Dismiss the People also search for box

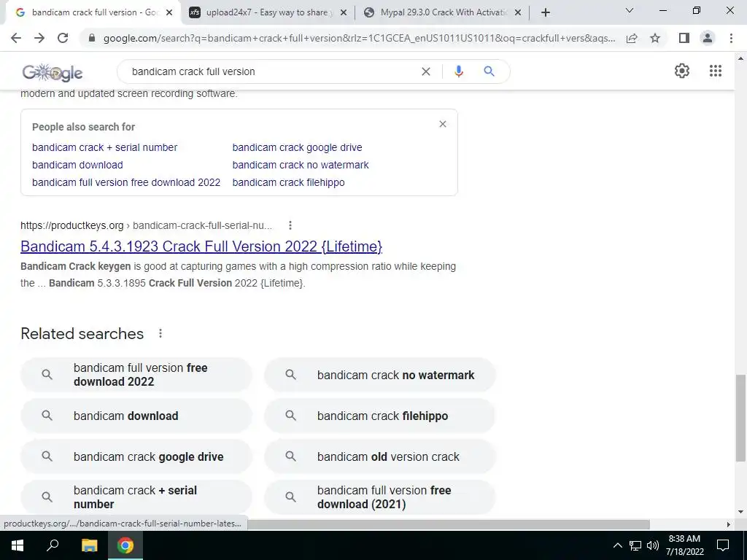coord(443,124)
